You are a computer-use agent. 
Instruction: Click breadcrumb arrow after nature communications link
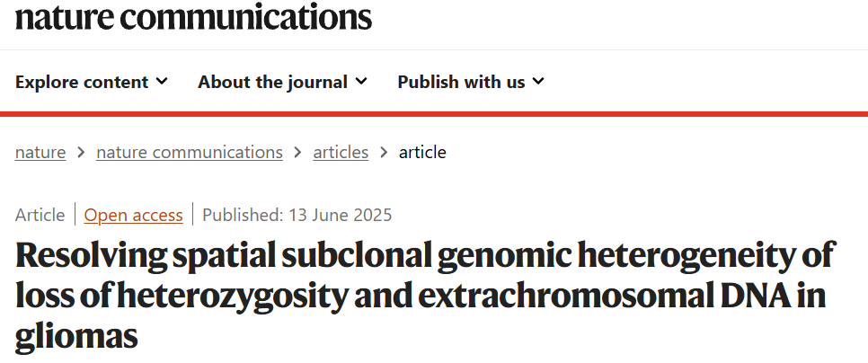point(297,153)
